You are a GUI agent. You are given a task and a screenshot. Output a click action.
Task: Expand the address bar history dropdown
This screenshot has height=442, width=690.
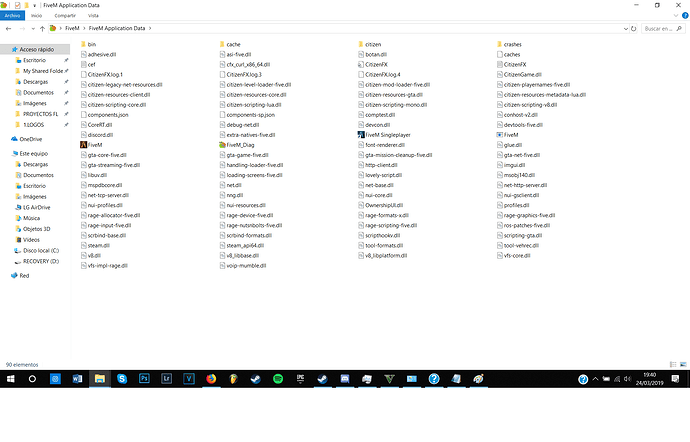coord(626,29)
